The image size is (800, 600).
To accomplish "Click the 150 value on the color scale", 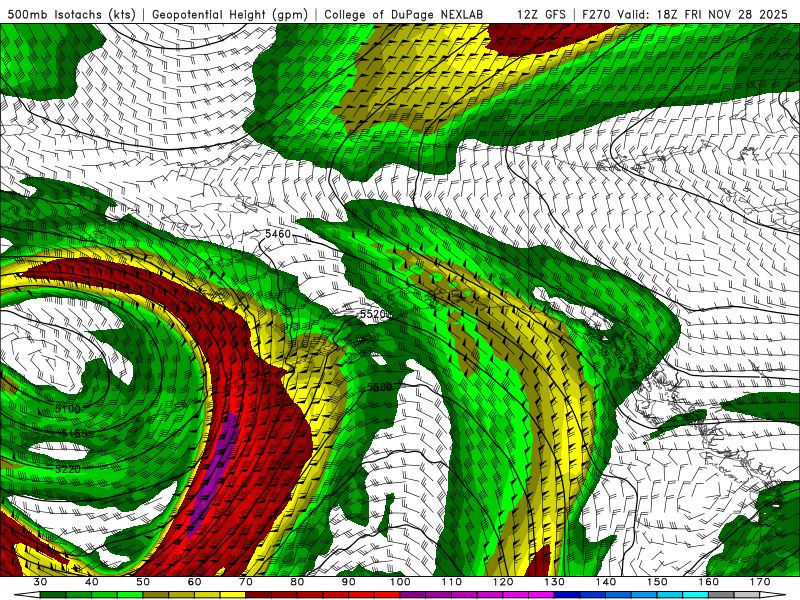I will coord(657,582).
